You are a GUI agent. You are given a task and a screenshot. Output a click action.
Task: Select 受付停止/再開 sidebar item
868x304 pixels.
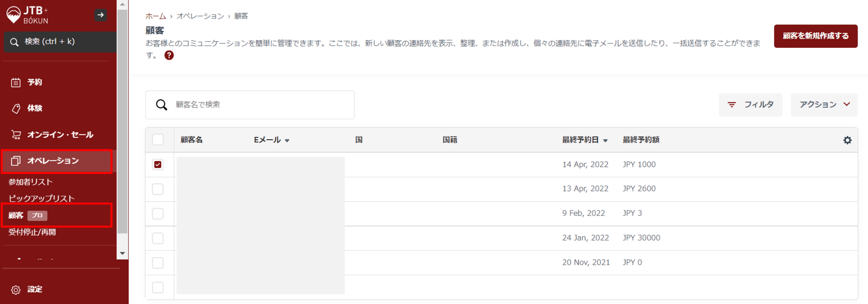(32, 232)
